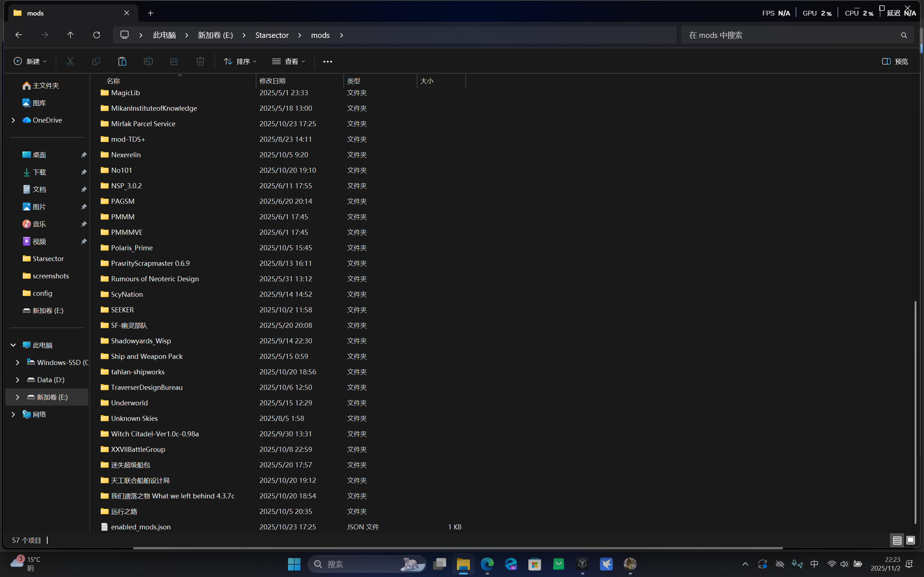Expand the OneDrive tree node

(13, 120)
